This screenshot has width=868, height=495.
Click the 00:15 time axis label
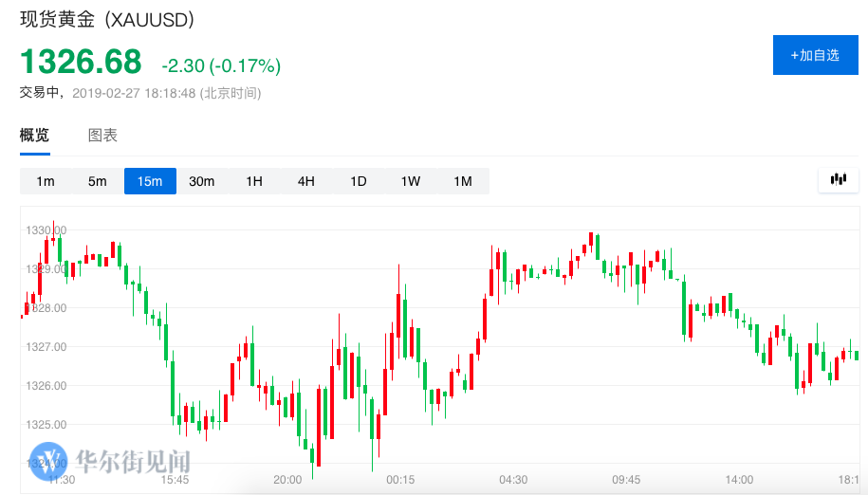point(400,480)
